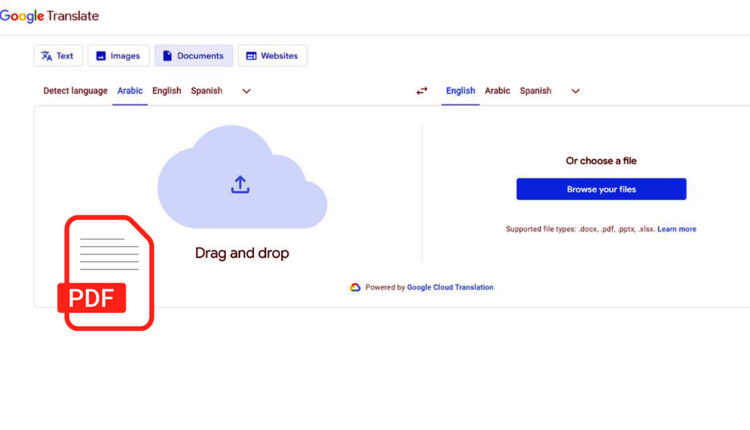This screenshot has width=750, height=430.
Task: Expand the target language list chevron
Action: 575,91
